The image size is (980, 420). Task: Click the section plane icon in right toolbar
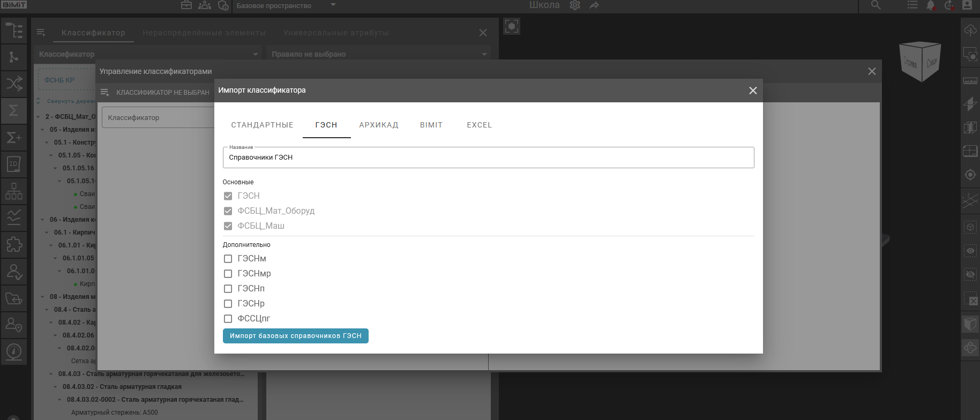[x=970, y=104]
